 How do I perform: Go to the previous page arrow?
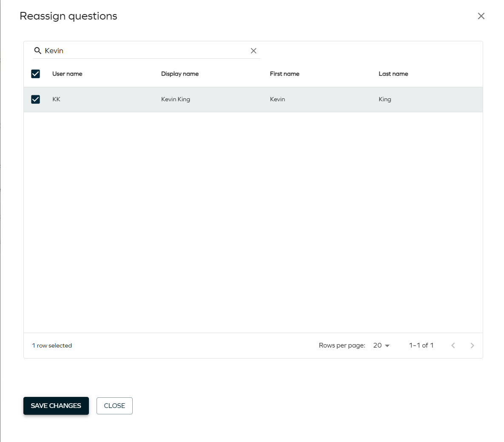(x=453, y=345)
